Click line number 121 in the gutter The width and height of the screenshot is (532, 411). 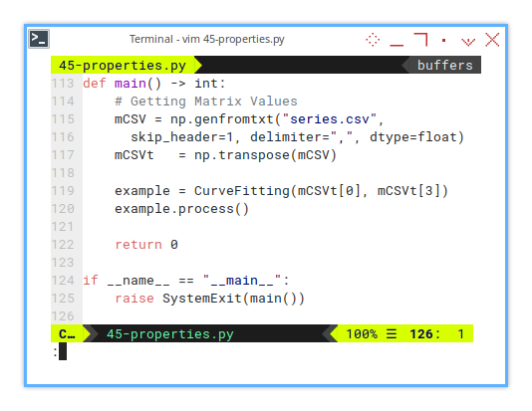63,227
